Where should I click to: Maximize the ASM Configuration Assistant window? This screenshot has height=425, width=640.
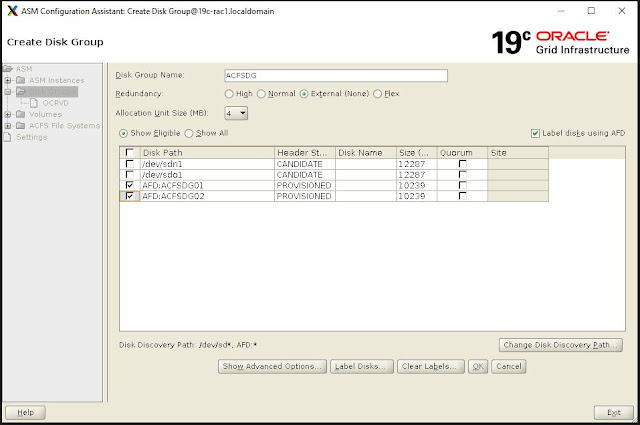click(591, 11)
